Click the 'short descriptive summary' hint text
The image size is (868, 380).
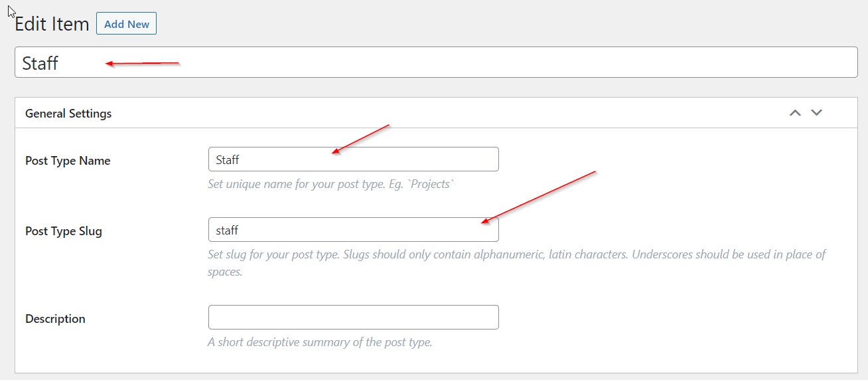point(320,343)
